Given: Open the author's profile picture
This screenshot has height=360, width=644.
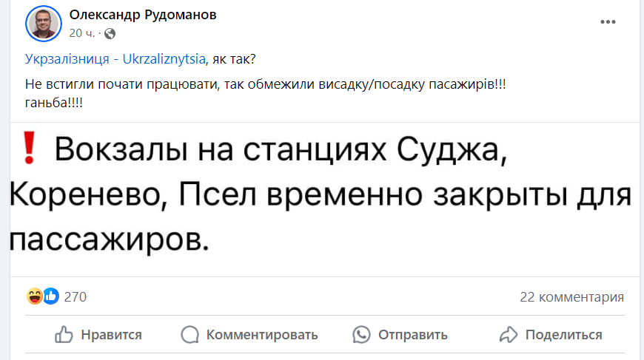Looking at the screenshot, I should click(44, 24).
